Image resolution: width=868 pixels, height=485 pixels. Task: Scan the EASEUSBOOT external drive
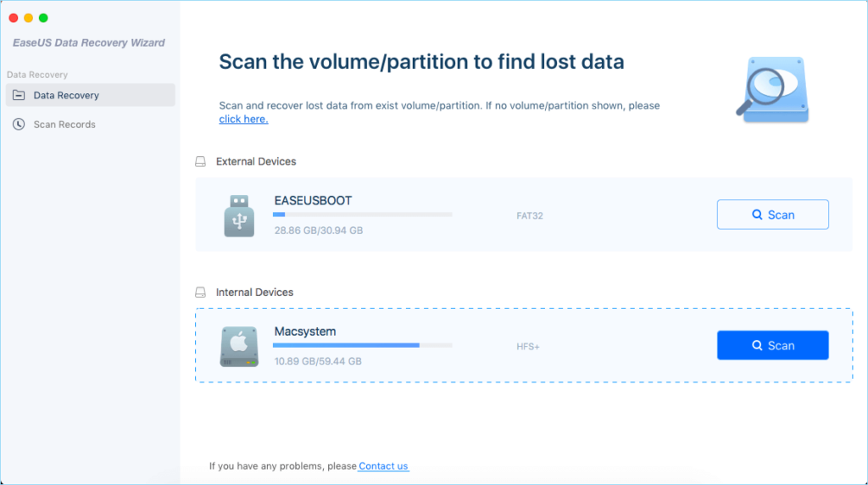772,215
